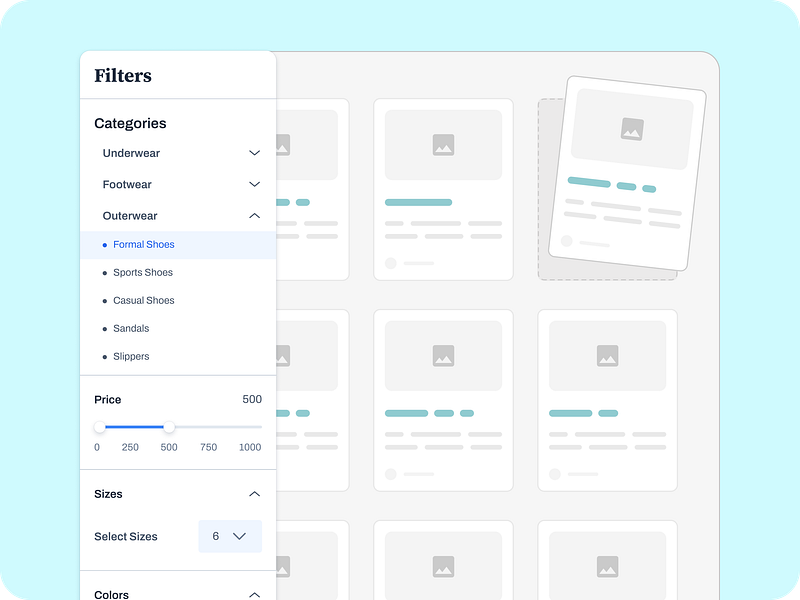Click the Filters panel heading
The image size is (800, 600).
point(123,76)
